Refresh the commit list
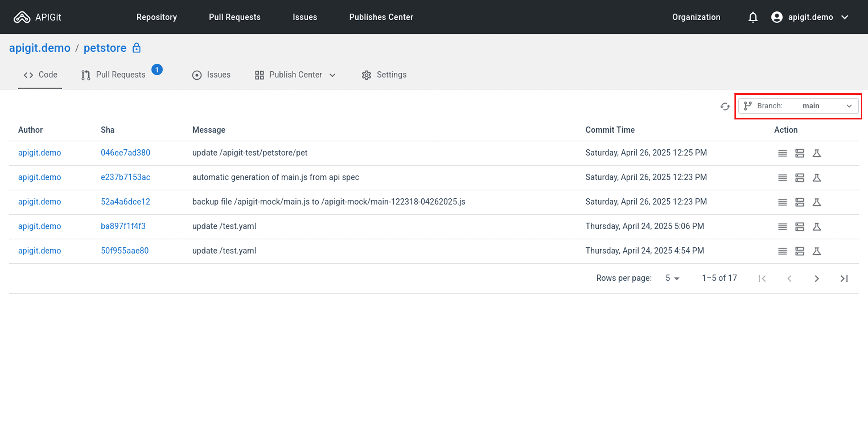 725,106
